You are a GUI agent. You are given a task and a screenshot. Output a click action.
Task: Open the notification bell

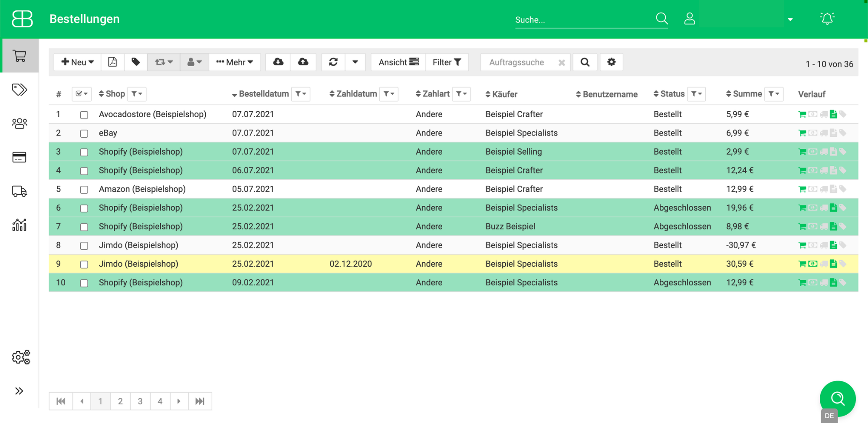coord(827,18)
